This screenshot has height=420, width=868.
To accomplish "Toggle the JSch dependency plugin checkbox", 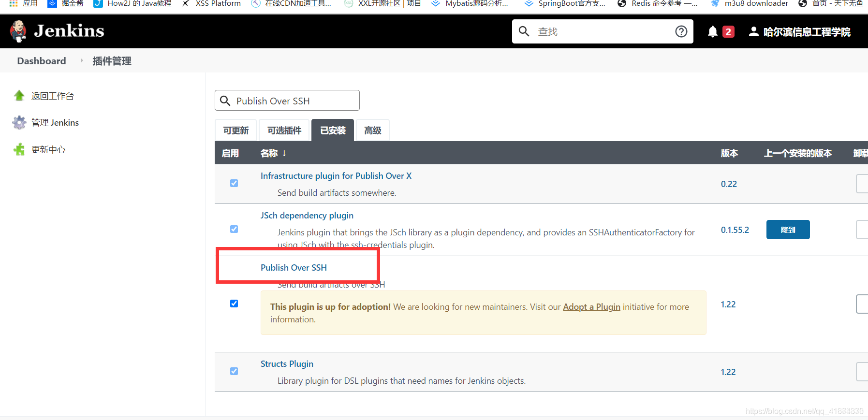I will tap(234, 229).
